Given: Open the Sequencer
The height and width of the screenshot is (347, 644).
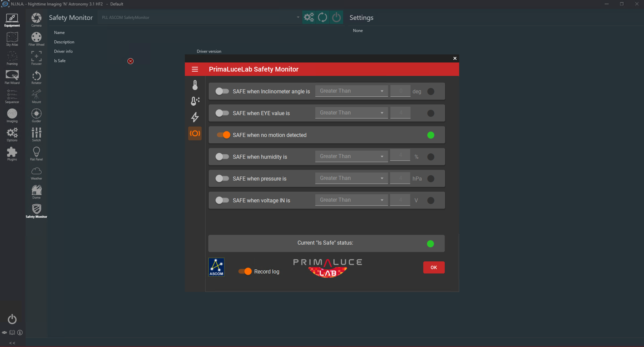Looking at the screenshot, I should coord(12,97).
